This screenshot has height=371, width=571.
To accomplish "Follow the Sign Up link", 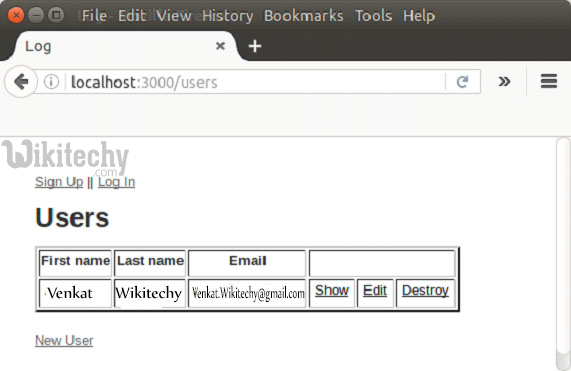I will click(x=59, y=182).
